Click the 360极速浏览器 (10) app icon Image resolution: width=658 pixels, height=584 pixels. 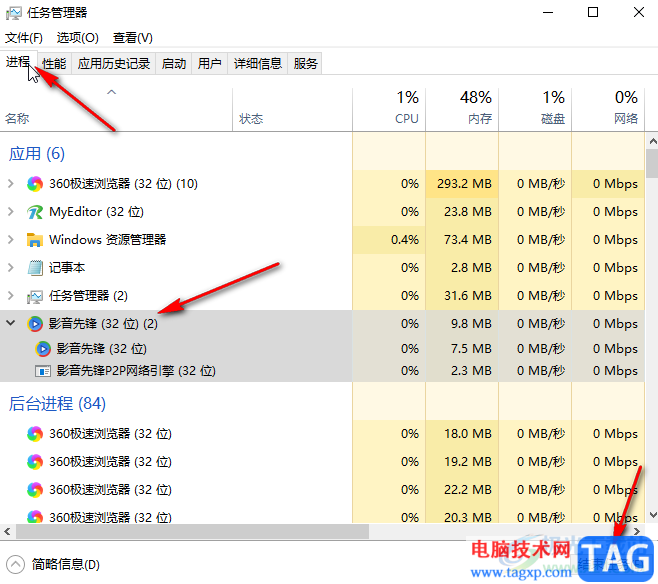pyautogui.click(x=35, y=184)
